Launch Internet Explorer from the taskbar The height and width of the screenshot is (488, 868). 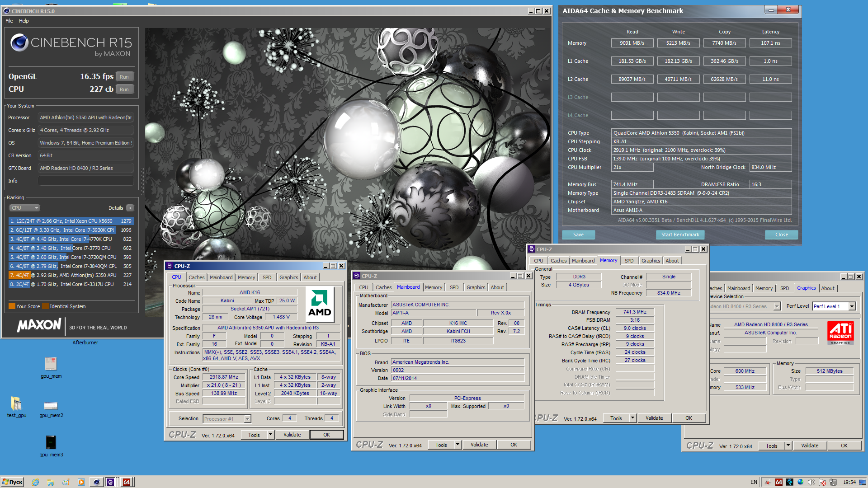tap(35, 482)
